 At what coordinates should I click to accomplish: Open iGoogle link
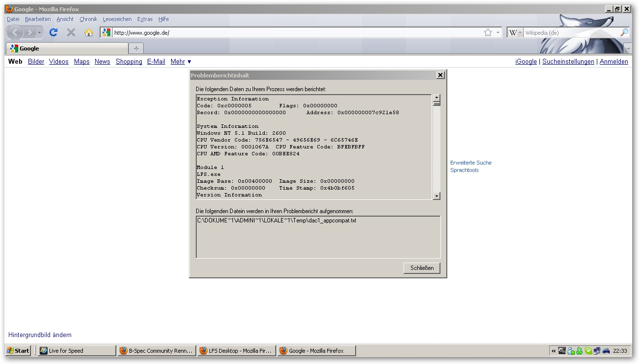(526, 62)
